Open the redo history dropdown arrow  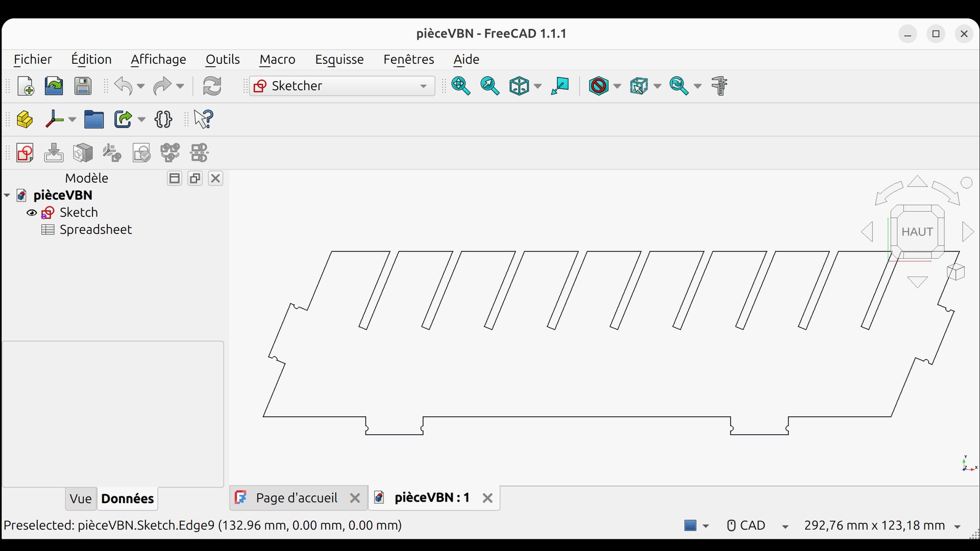[x=180, y=86]
